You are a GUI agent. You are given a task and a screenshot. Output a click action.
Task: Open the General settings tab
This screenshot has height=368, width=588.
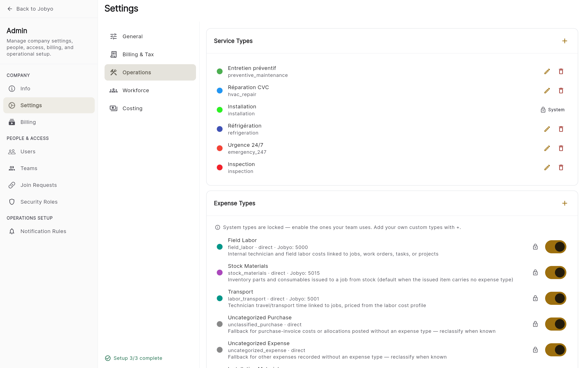coord(150,37)
